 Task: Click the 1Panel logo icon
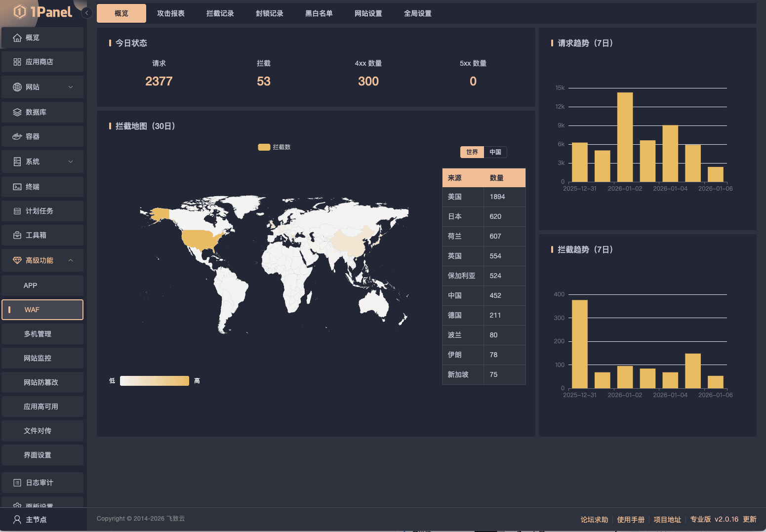coord(20,11)
